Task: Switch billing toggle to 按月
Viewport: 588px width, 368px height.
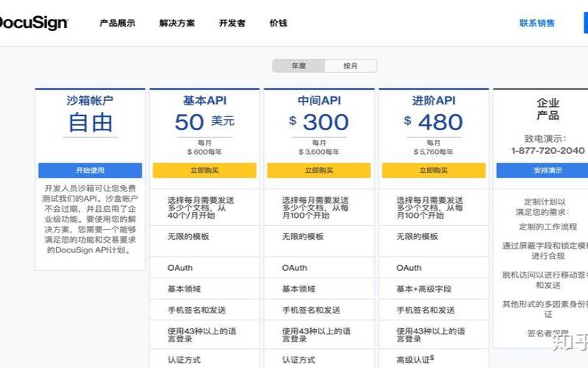Action: [351, 66]
